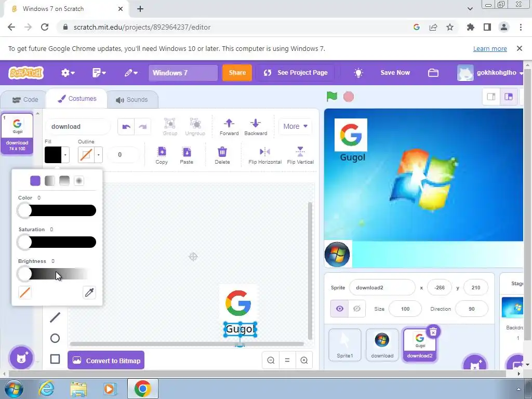Open My Stuff folder icon
The height and width of the screenshot is (399, 532).
point(433,73)
